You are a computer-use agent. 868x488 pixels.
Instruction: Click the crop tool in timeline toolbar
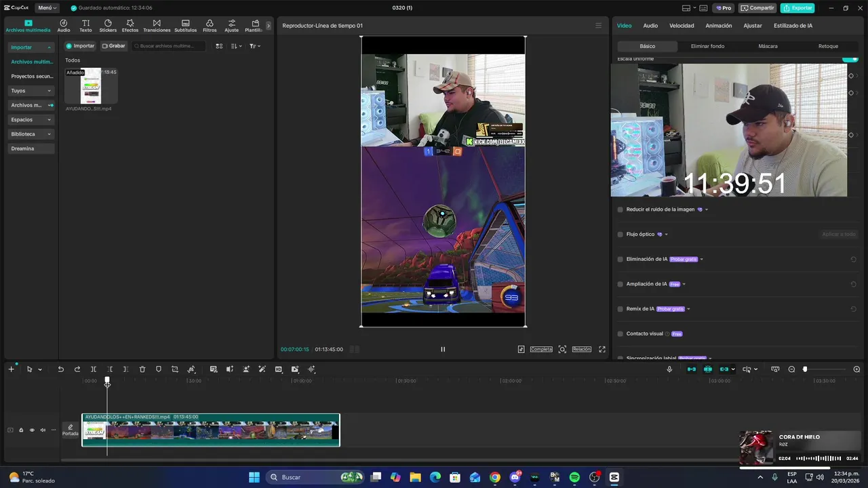point(175,369)
